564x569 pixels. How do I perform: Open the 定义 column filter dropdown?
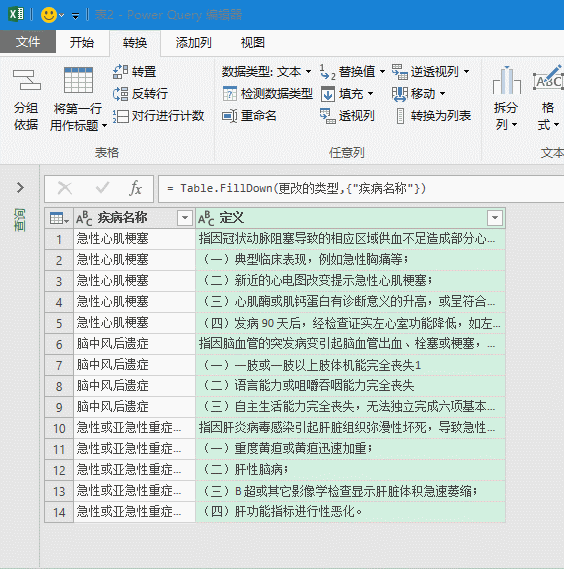[x=495, y=218]
